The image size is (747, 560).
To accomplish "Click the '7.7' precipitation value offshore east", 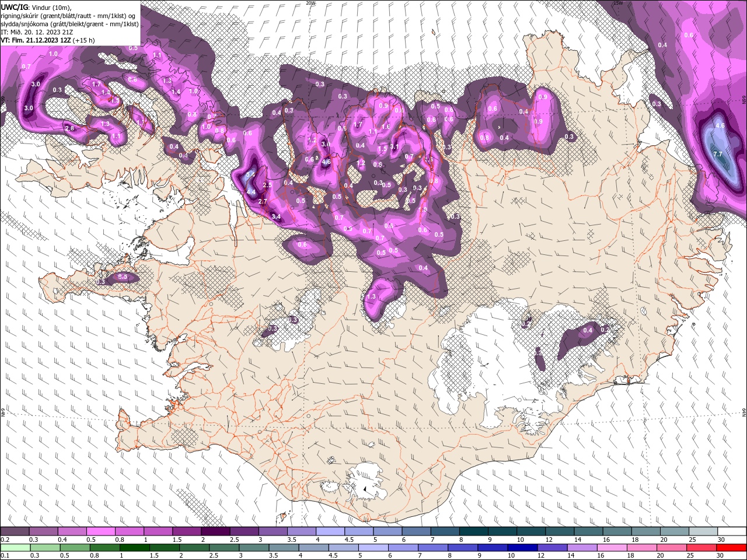I will (x=718, y=154).
